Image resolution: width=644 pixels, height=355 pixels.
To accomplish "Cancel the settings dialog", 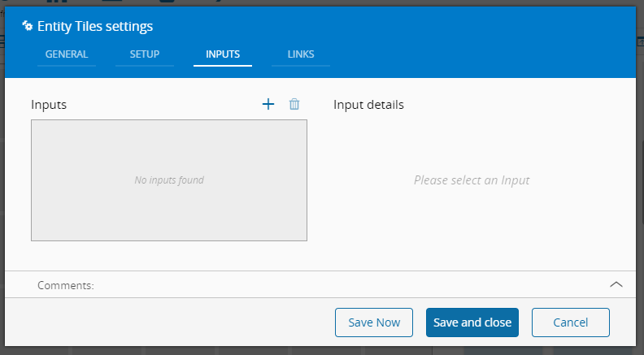I will (x=571, y=323).
